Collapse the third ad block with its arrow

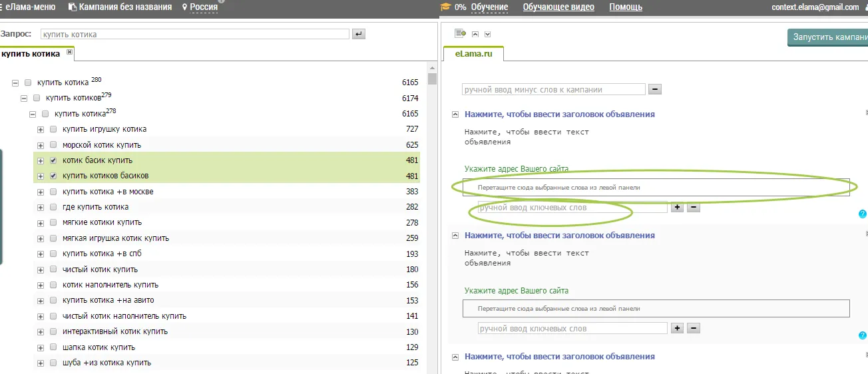pyautogui.click(x=455, y=357)
